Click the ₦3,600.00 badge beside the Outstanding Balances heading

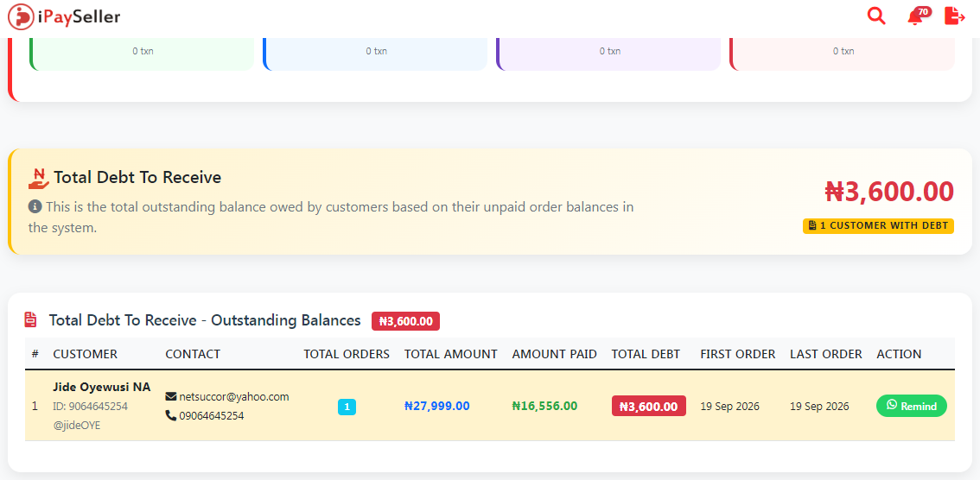point(405,321)
